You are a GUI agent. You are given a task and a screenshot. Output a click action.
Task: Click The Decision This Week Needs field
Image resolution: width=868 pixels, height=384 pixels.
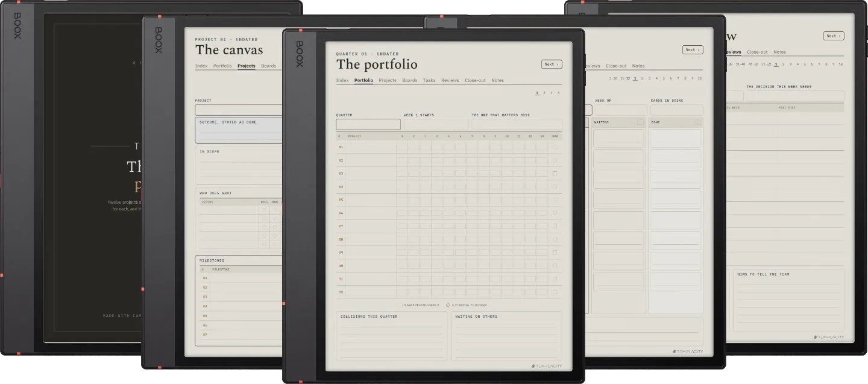(795, 96)
